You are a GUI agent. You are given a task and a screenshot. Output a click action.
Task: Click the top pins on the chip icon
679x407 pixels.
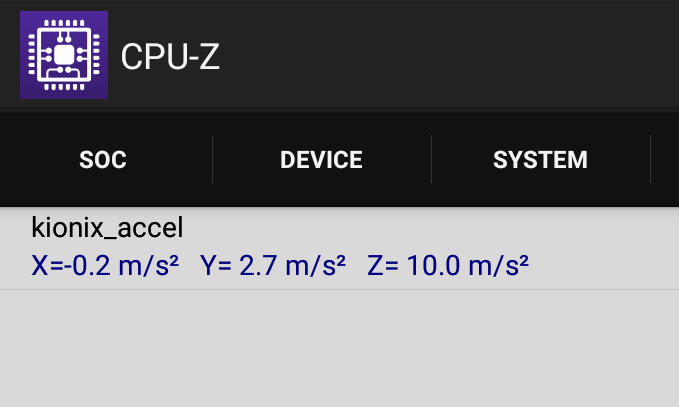click(64, 23)
